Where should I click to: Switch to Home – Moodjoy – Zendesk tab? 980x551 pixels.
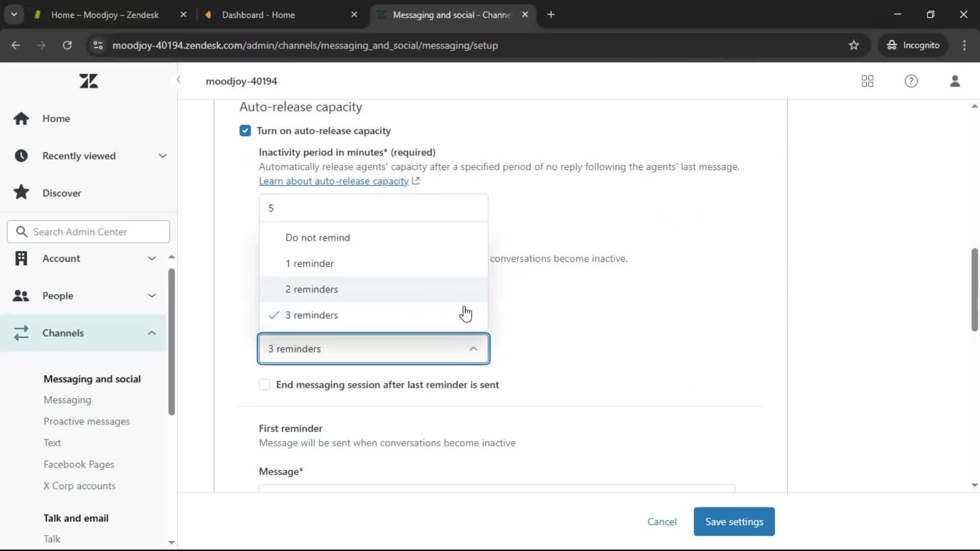[105, 15]
